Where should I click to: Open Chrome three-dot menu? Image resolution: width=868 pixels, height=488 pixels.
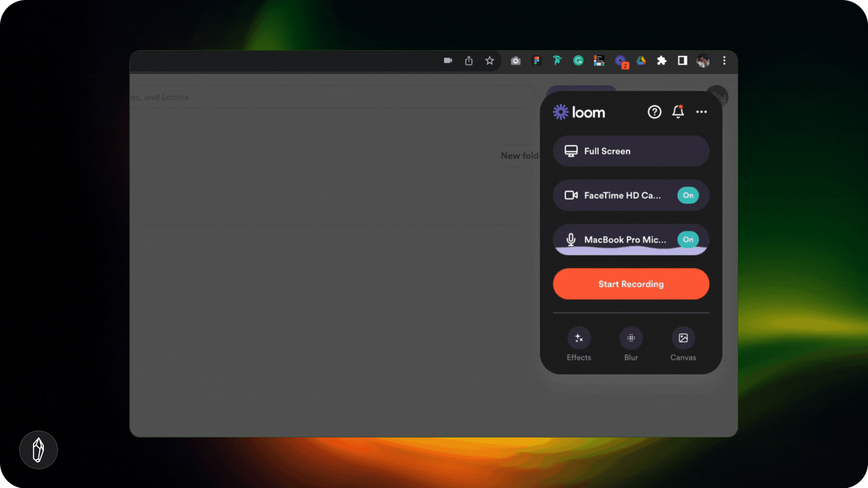pos(724,61)
